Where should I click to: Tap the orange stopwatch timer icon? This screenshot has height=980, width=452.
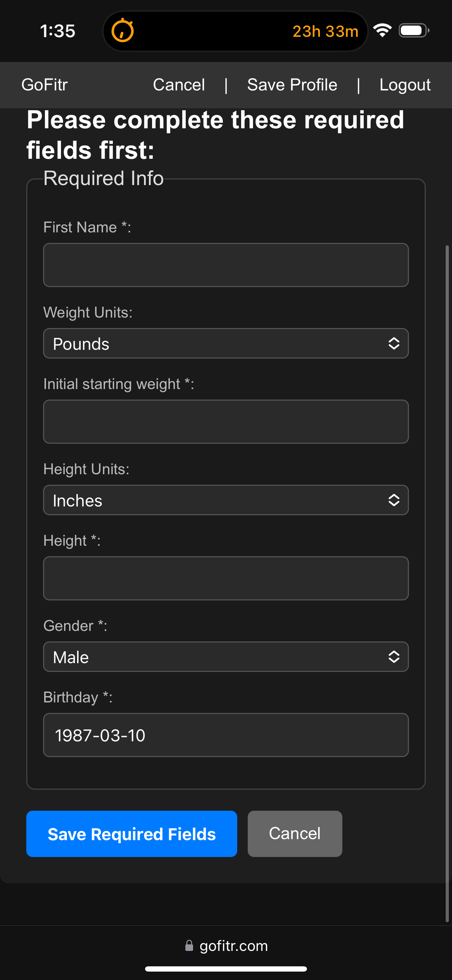point(122,31)
